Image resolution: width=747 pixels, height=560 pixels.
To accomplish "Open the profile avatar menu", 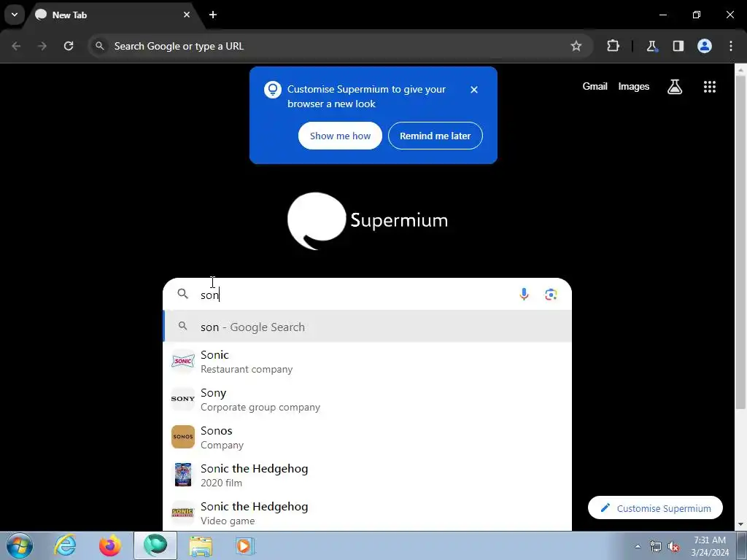I will [705, 46].
